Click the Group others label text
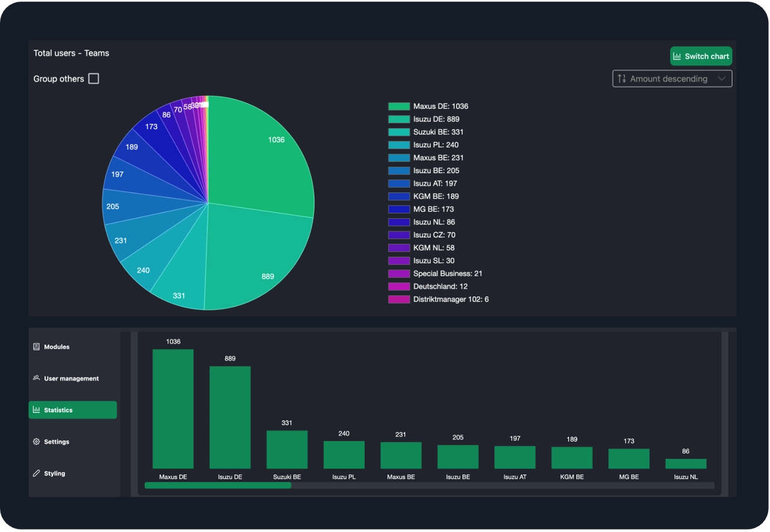The width and height of the screenshot is (770, 532). pyautogui.click(x=59, y=79)
